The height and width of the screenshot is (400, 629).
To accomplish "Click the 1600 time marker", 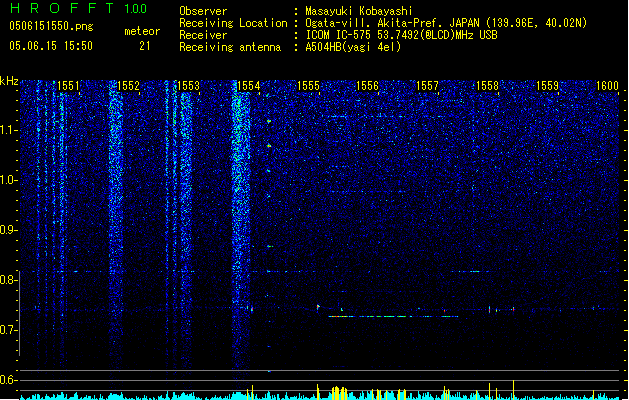I will pos(607,85).
